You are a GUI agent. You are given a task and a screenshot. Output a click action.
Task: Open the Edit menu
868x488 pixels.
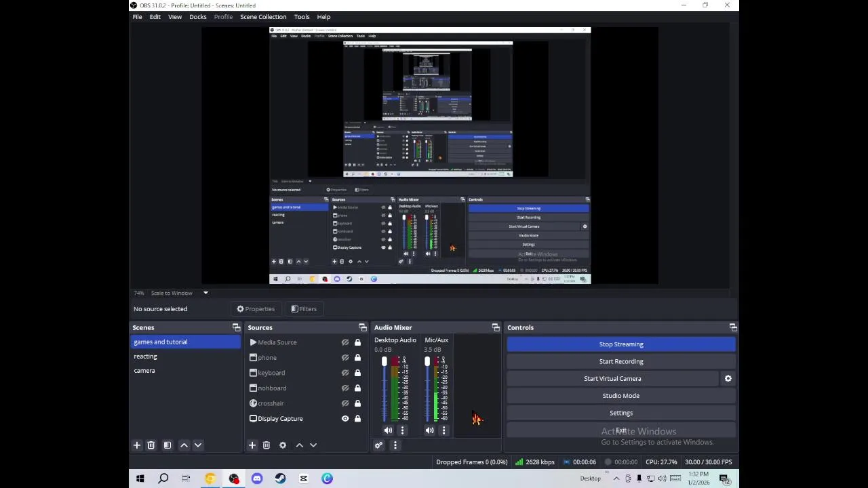pos(155,17)
